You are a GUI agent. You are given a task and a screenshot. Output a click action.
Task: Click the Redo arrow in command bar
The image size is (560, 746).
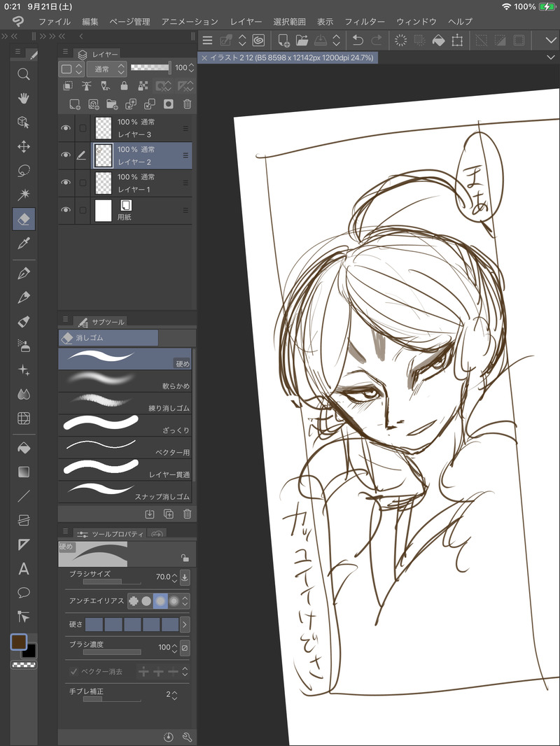[377, 41]
